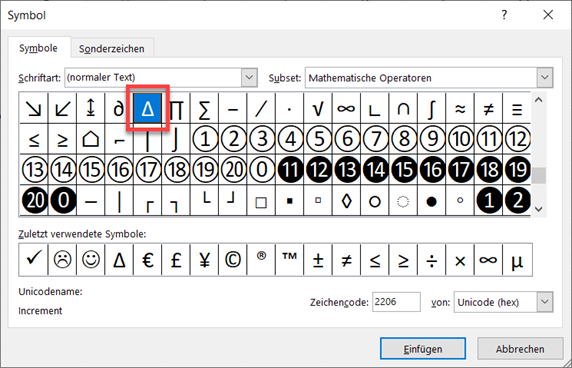Select the dotted circle symbol

[x=403, y=200]
